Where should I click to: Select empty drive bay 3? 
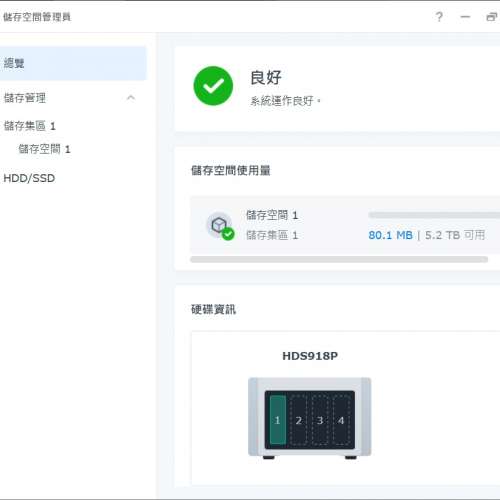(320, 420)
